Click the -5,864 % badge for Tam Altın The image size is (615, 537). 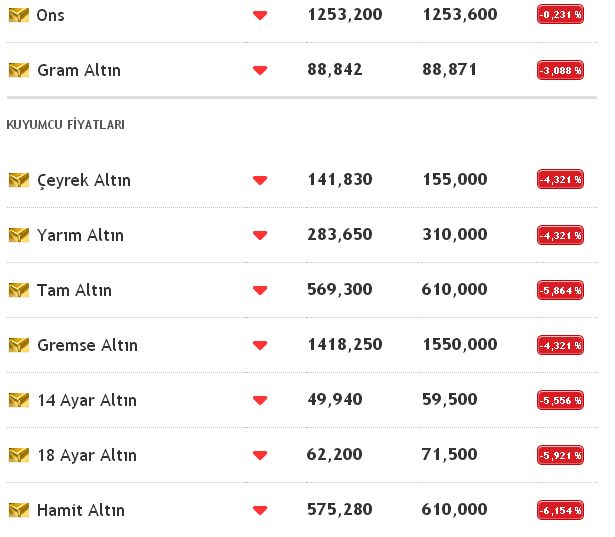tap(560, 290)
